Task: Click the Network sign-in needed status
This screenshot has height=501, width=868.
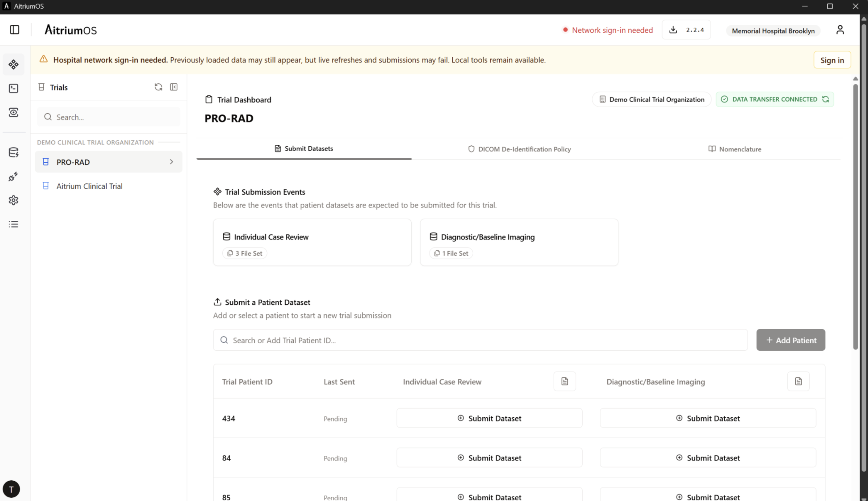Action: coord(608,30)
